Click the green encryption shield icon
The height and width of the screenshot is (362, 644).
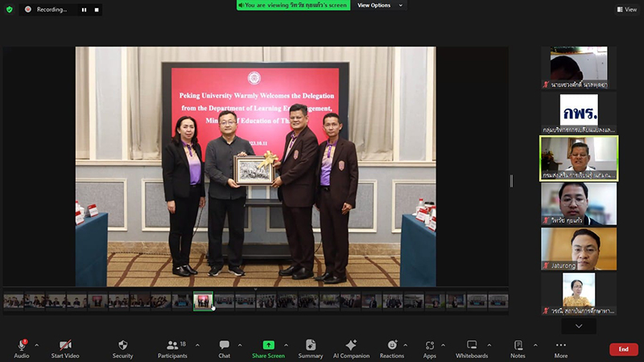tap(10, 10)
